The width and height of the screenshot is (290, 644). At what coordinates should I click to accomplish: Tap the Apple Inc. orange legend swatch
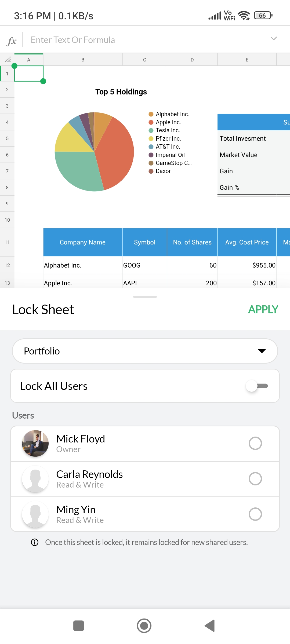(151, 122)
